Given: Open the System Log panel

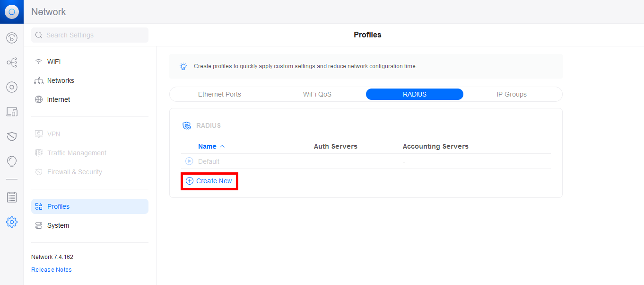Looking at the screenshot, I should 12,196.
